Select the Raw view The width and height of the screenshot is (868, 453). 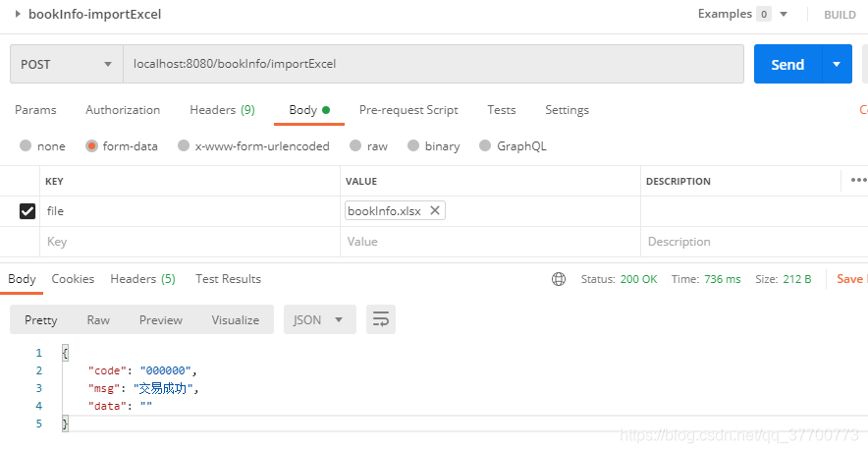pyautogui.click(x=98, y=320)
